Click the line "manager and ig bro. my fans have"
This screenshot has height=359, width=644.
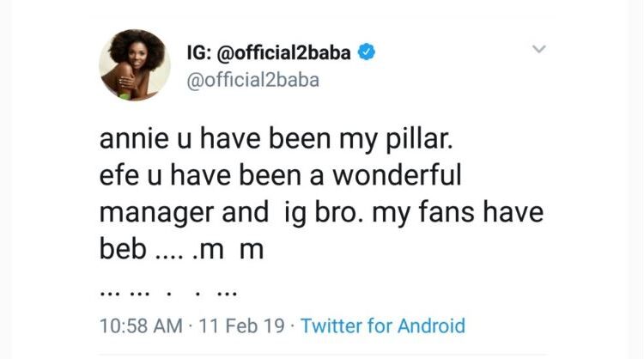pyautogui.click(x=321, y=213)
